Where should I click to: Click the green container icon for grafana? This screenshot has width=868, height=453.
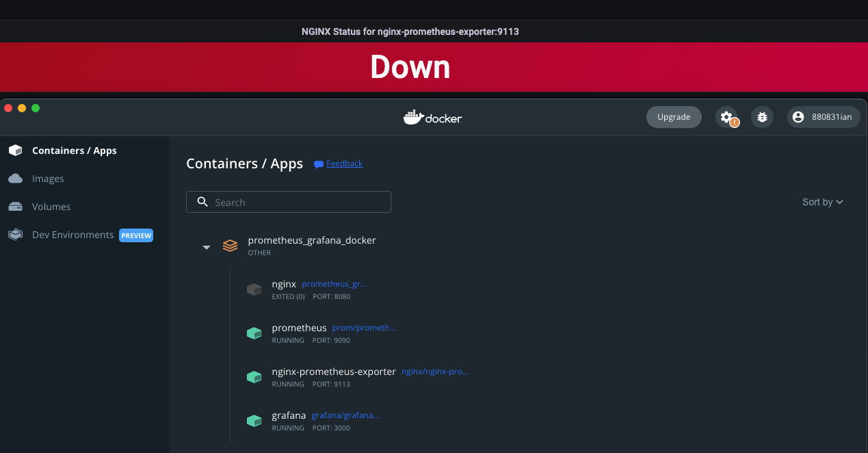point(254,421)
